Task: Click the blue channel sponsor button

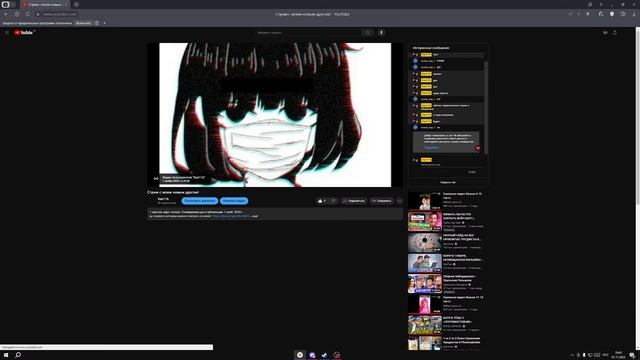Action: [x=200, y=201]
